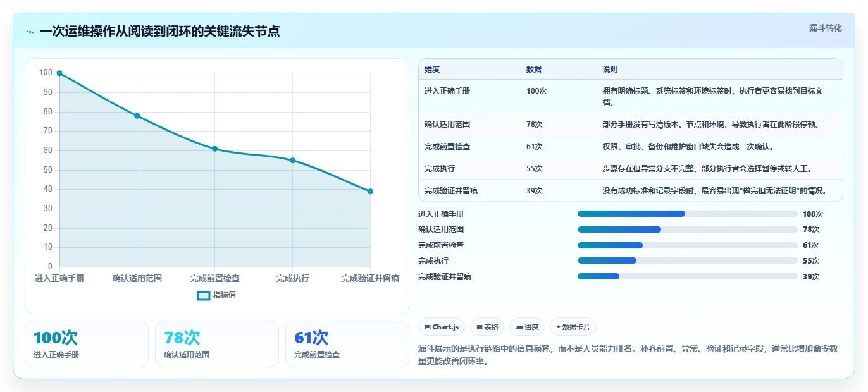Select the 数据卡片 chip
The image size is (868, 392).
[573, 327]
